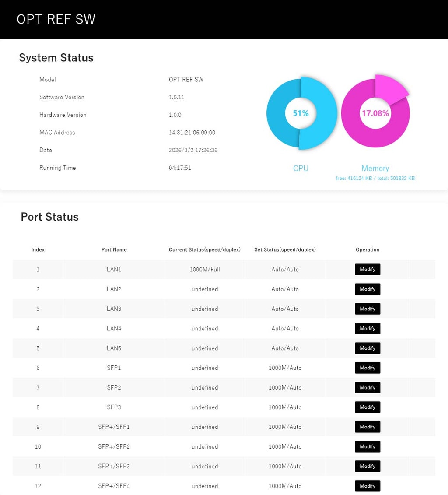Viewport: 448px width, 495px height.
Task: Click the LAN1 port name cell
Action: point(114,270)
